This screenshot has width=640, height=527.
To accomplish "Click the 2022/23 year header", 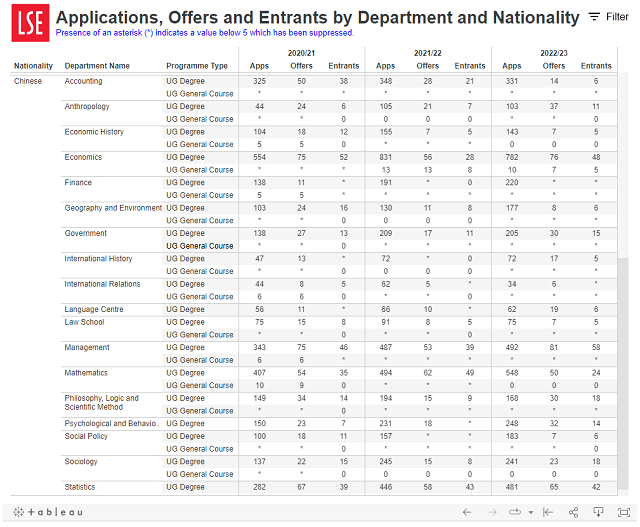I will pos(554,53).
